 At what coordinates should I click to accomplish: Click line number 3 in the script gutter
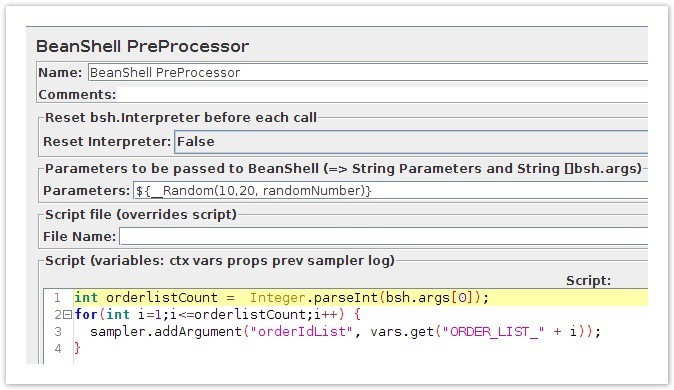click(58, 332)
